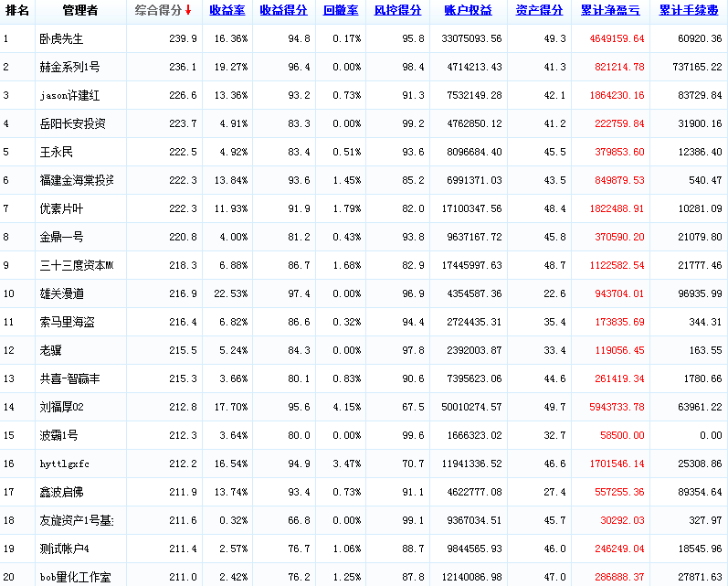Click the red sort arrow beside 综合得分
This screenshot has width=728, height=586.
tap(188, 11)
